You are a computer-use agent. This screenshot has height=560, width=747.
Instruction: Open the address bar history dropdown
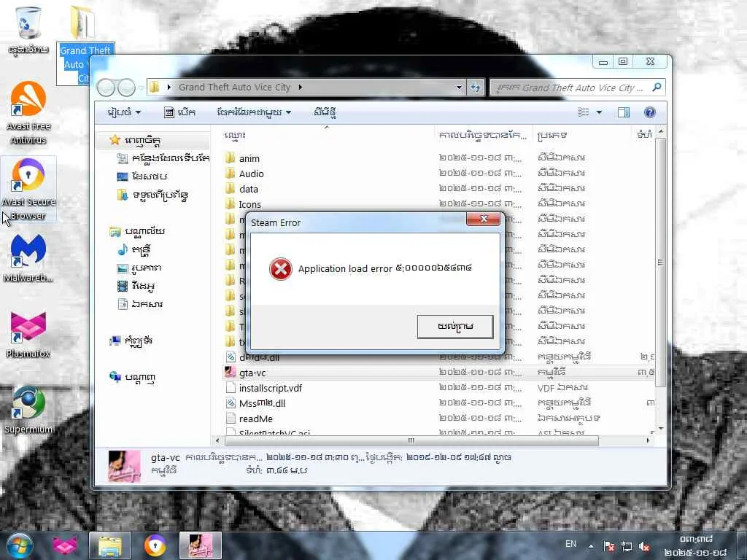tap(459, 87)
